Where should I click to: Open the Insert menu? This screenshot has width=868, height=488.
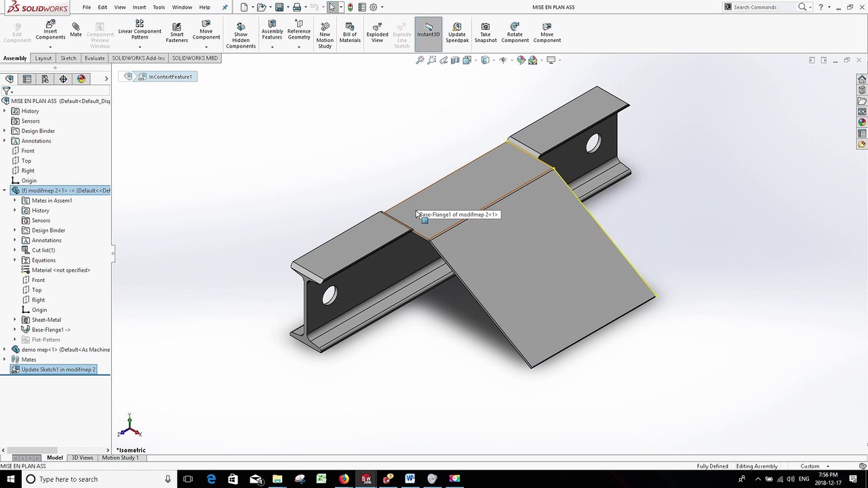(x=139, y=7)
